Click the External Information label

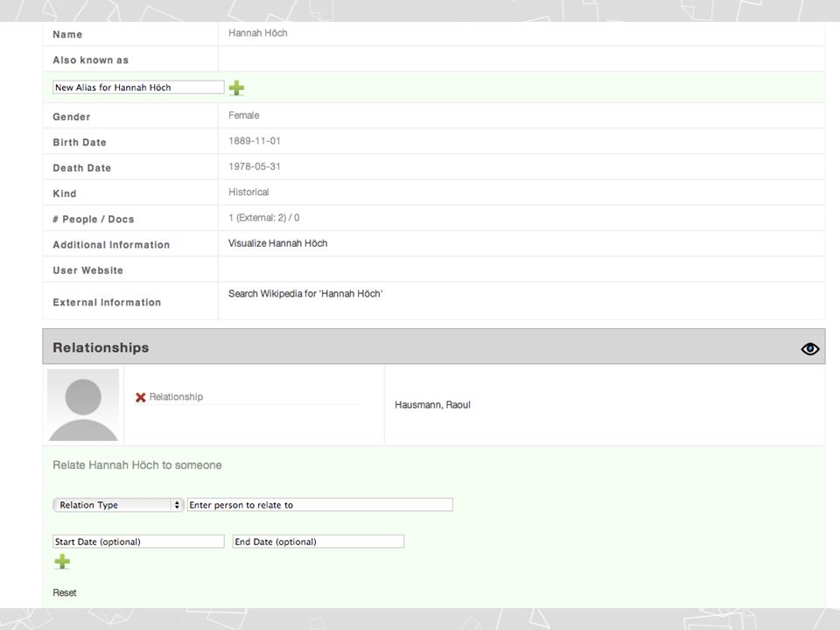107,302
